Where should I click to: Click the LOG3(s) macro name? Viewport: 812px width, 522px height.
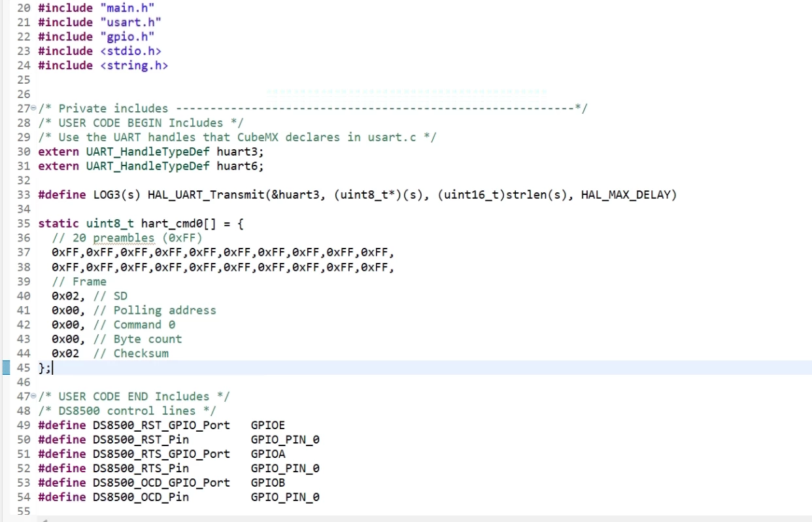click(116, 195)
